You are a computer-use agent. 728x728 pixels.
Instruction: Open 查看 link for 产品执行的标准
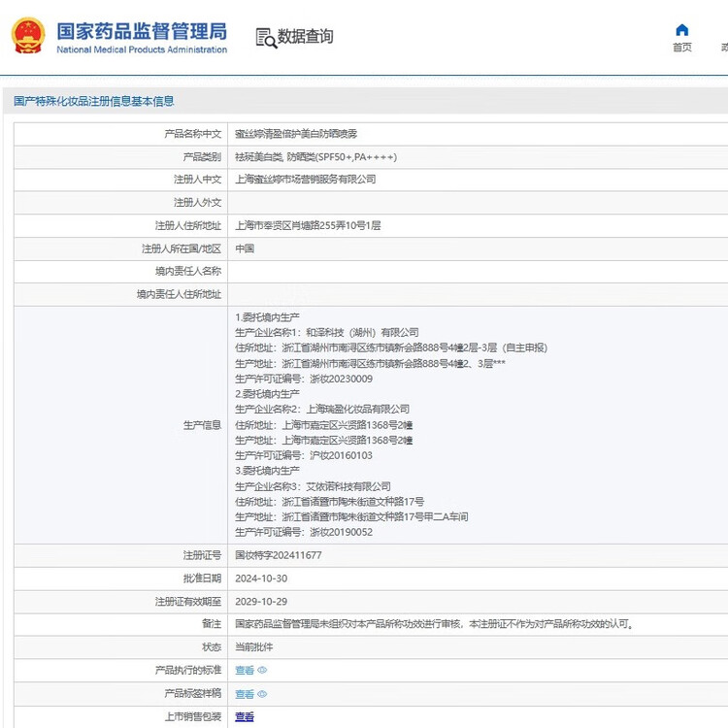tap(244, 671)
